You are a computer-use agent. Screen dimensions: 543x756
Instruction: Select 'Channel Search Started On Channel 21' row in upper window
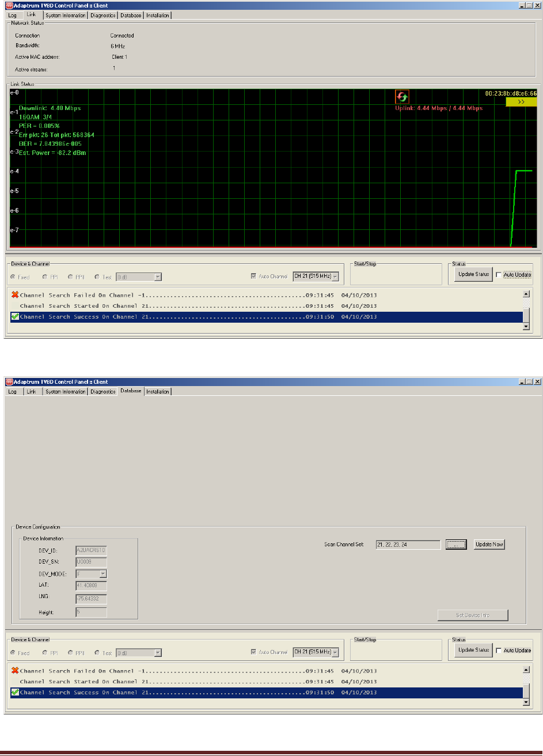[266, 306]
